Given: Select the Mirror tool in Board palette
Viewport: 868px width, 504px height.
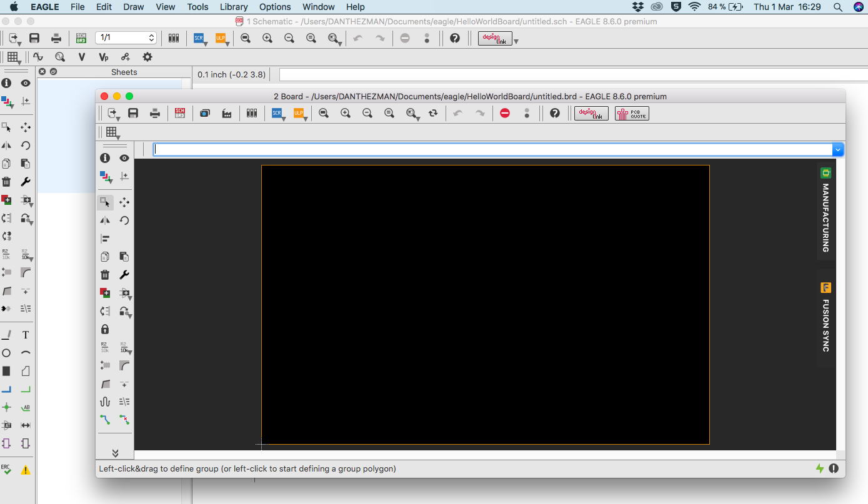Looking at the screenshot, I should [x=105, y=220].
